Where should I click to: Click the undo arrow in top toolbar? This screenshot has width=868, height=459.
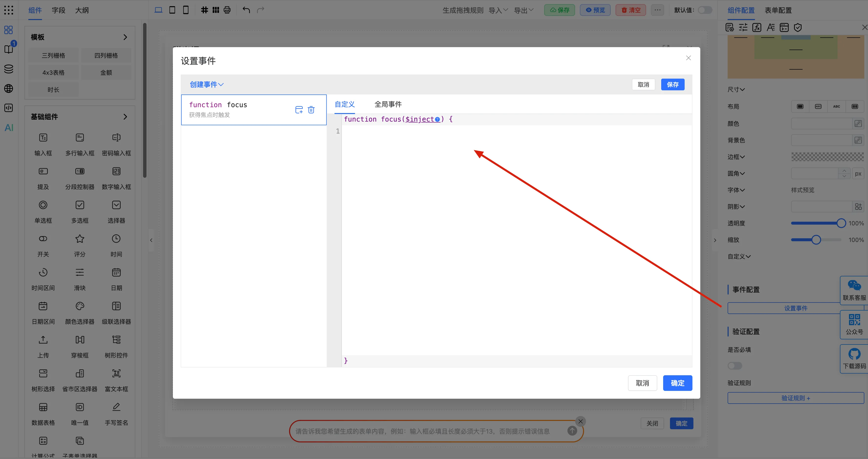[246, 10]
